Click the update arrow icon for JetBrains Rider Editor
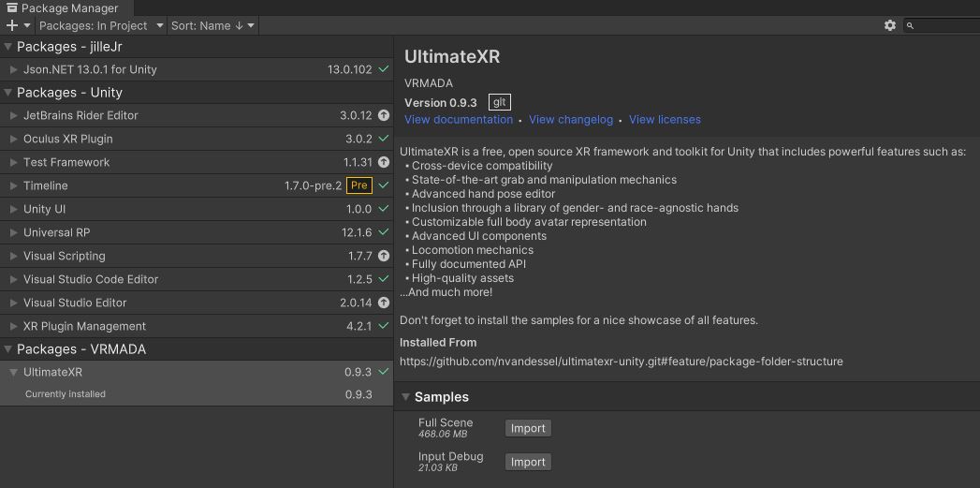980x488 pixels. click(384, 115)
